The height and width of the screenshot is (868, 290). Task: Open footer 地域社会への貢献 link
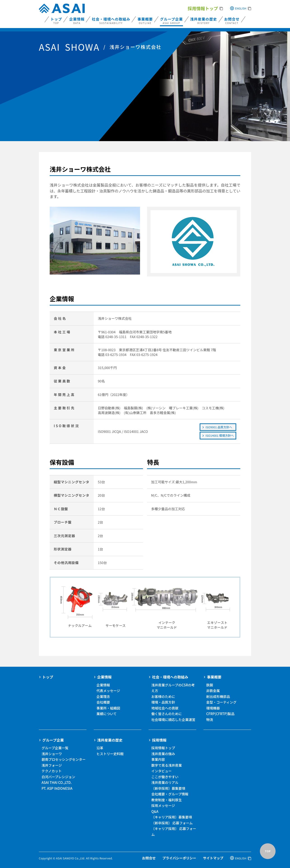click(x=164, y=708)
